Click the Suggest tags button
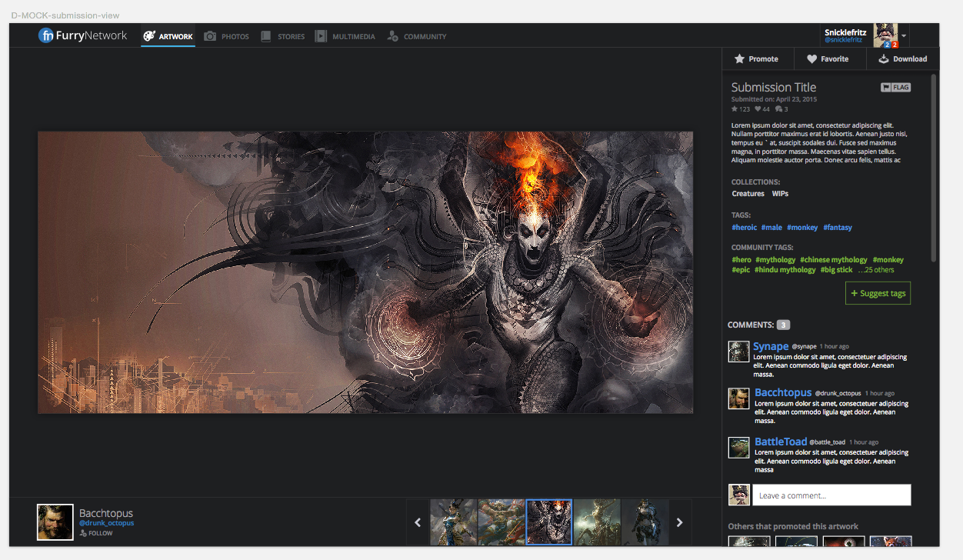 click(x=878, y=293)
